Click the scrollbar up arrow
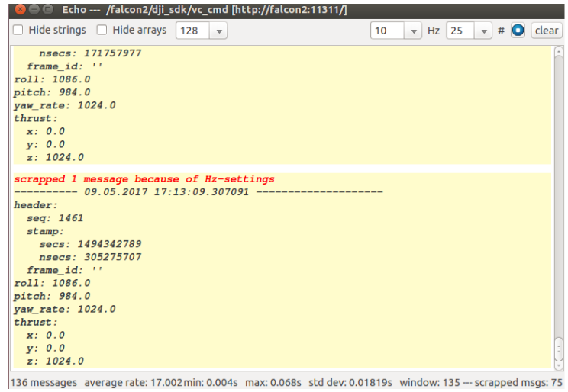Viewport: 568px width, 392px height. [559, 52]
